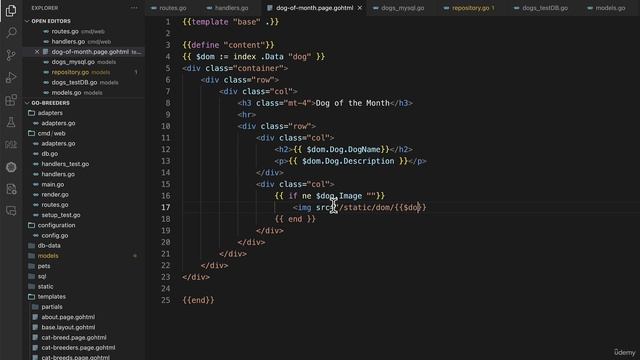Open cat-breed.page.gohtml template

coord(73,338)
